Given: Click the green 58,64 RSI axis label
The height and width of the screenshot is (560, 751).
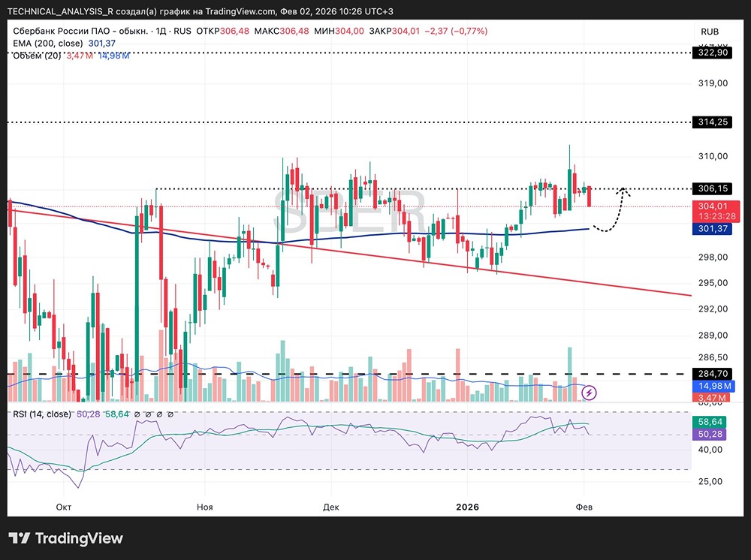Looking at the screenshot, I should click(x=710, y=422).
